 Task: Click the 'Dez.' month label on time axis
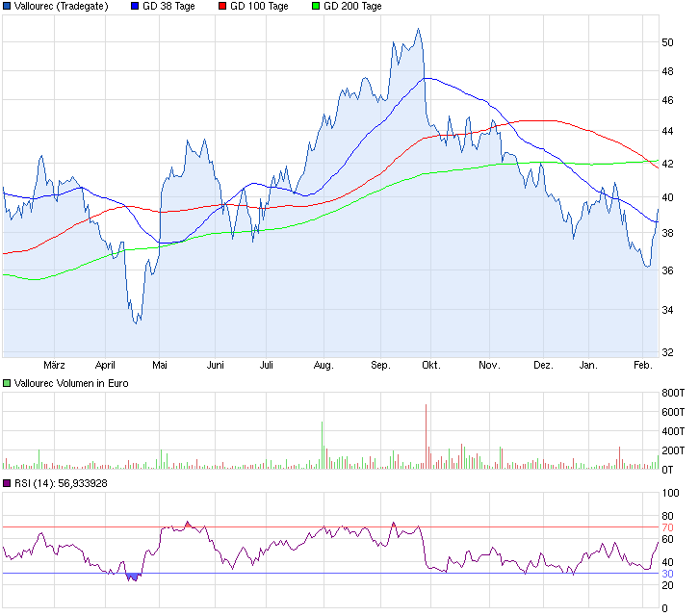[x=544, y=366]
